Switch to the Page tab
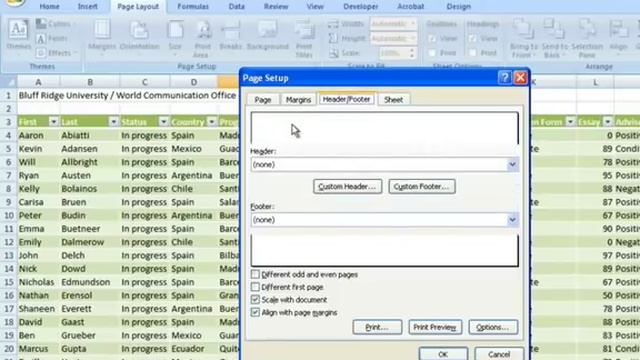Screen dimensions: 640x360 [x=263, y=100]
